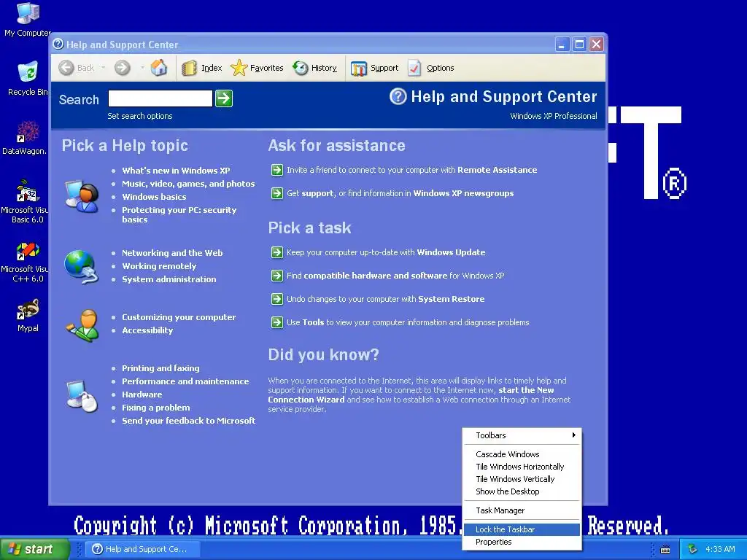
Task: Click the Help title bar question icon
Action: coord(58,44)
